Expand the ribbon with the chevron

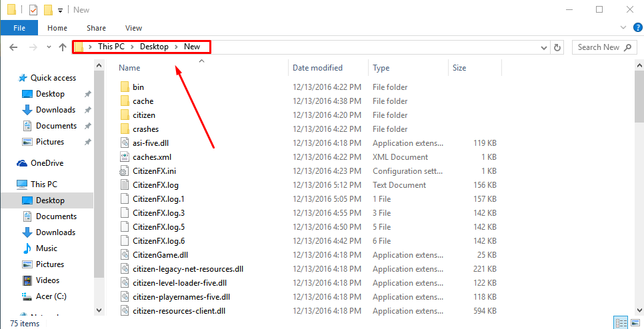click(623, 28)
